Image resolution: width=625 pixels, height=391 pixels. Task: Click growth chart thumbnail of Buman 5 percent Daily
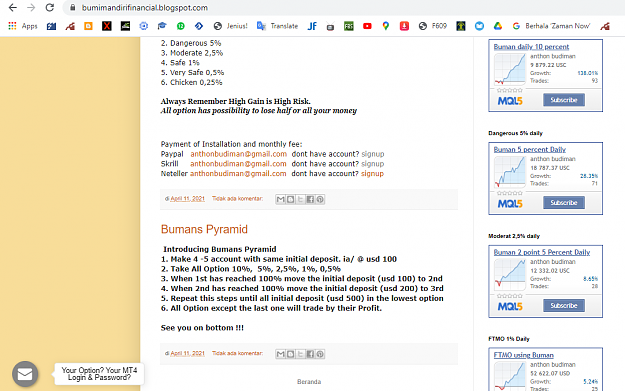tap(510, 172)
